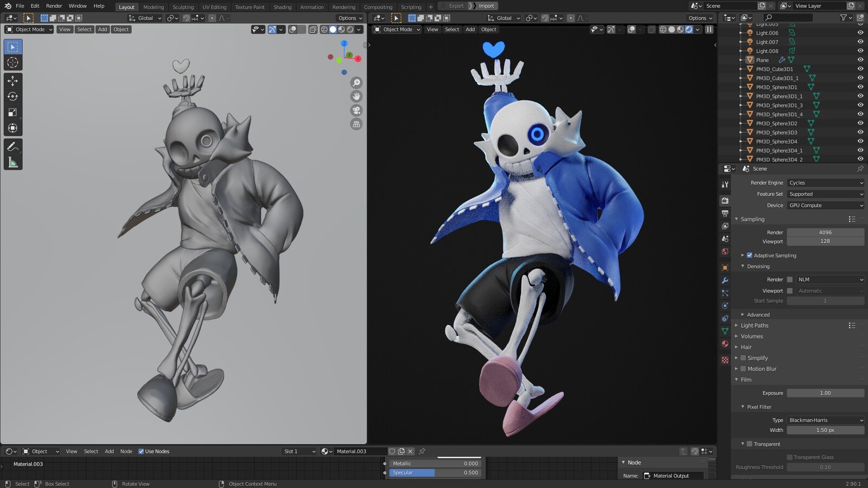Switch to the Shading workspace tab

point(282,7)
